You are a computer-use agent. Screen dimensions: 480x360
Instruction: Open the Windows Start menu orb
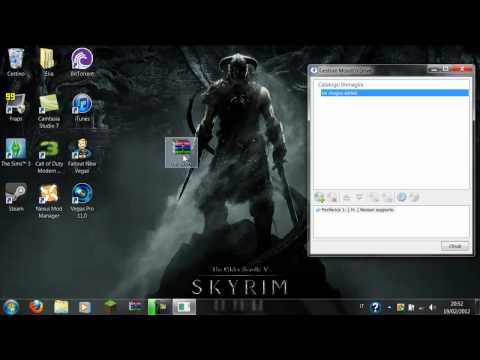(x=11, y=307)
